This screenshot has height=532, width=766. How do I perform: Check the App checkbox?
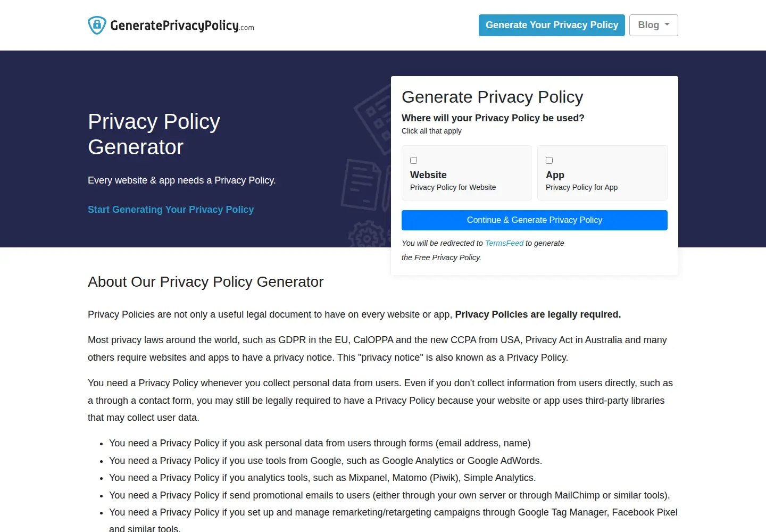click(x=549, y=160)
